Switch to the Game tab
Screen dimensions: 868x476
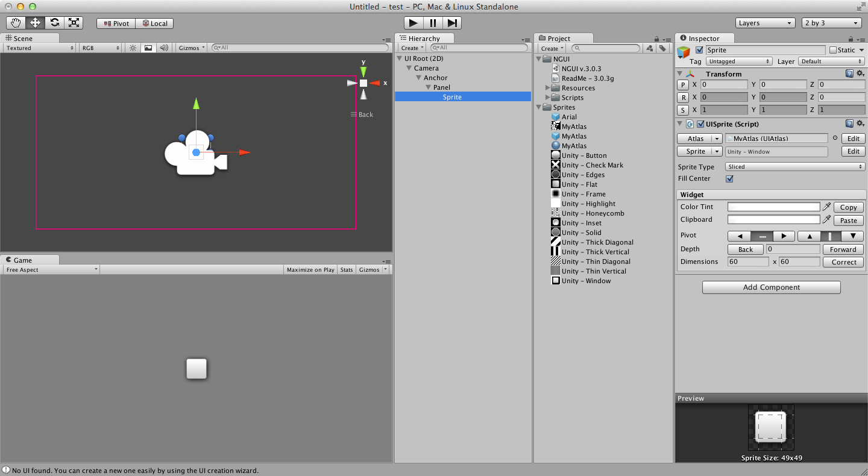pos(22,259)
